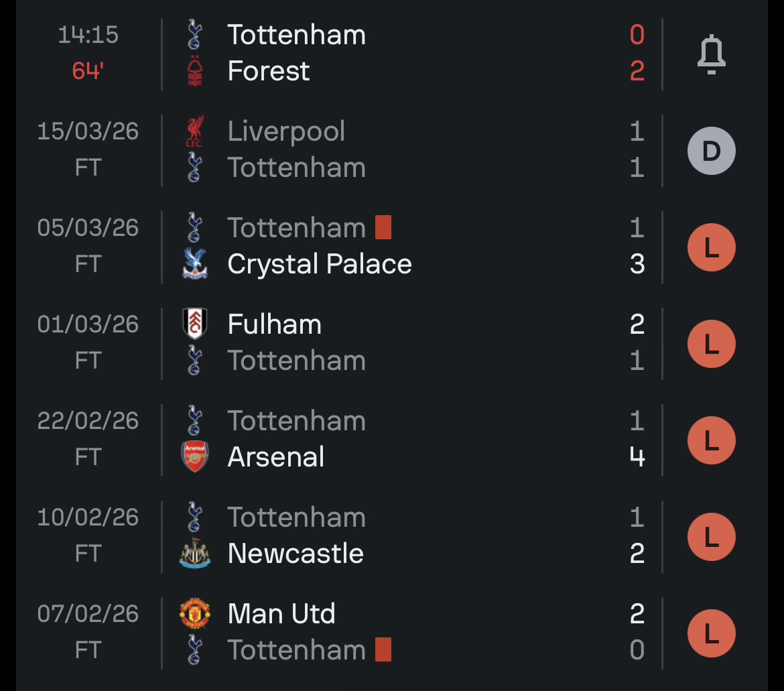This screenshot has height=691, width=784.
Task: Open the Fulham team name link
Action: click(274, 324)
